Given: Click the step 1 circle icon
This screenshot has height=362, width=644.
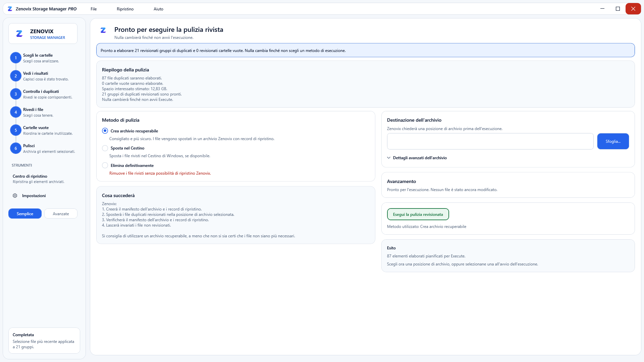Looking at the screenshot, I should 16,58.
